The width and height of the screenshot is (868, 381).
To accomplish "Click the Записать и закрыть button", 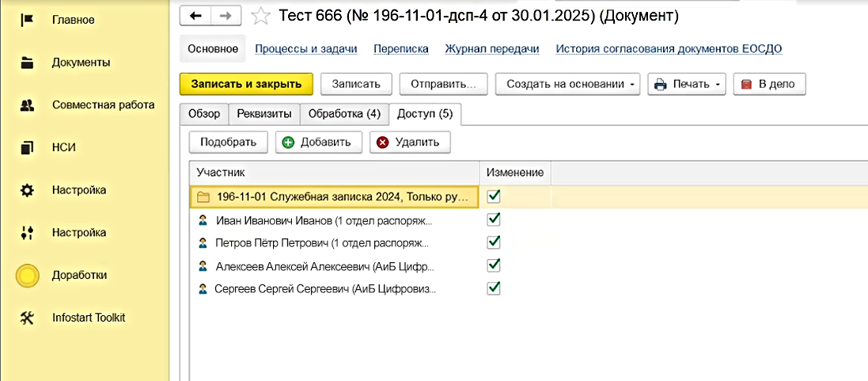I will pyautogui.click(x=246, y=84).
